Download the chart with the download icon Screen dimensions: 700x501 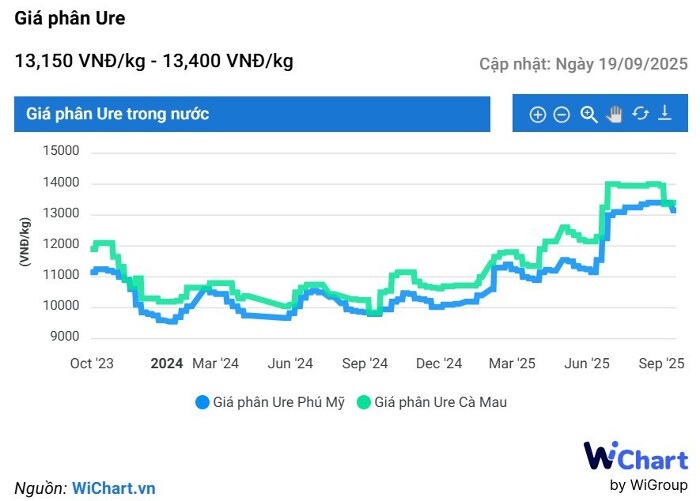coord(666,114)
